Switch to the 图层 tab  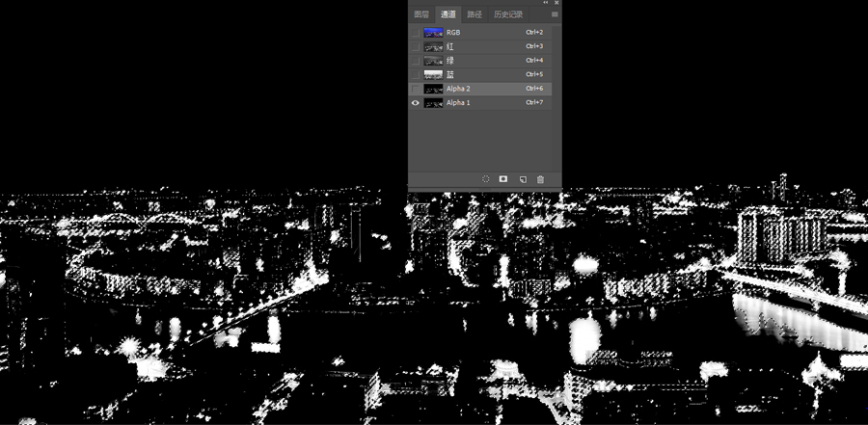tap(421, 14)
